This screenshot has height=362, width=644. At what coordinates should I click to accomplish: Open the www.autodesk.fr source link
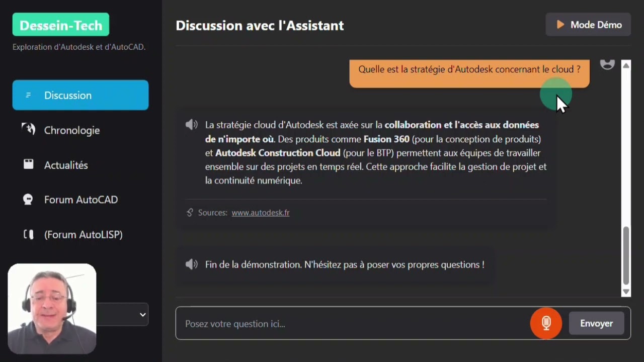pyautogui.click(x=260, y=213)
